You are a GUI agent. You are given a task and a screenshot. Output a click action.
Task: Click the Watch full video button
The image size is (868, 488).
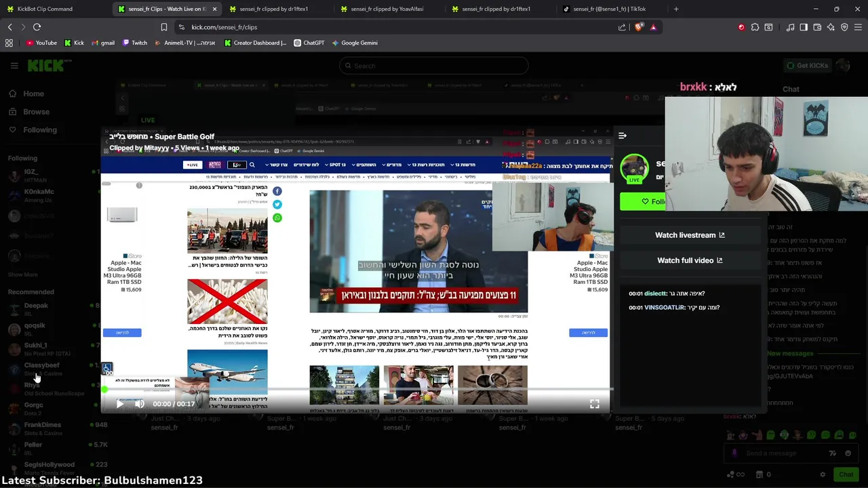(690, 260)
